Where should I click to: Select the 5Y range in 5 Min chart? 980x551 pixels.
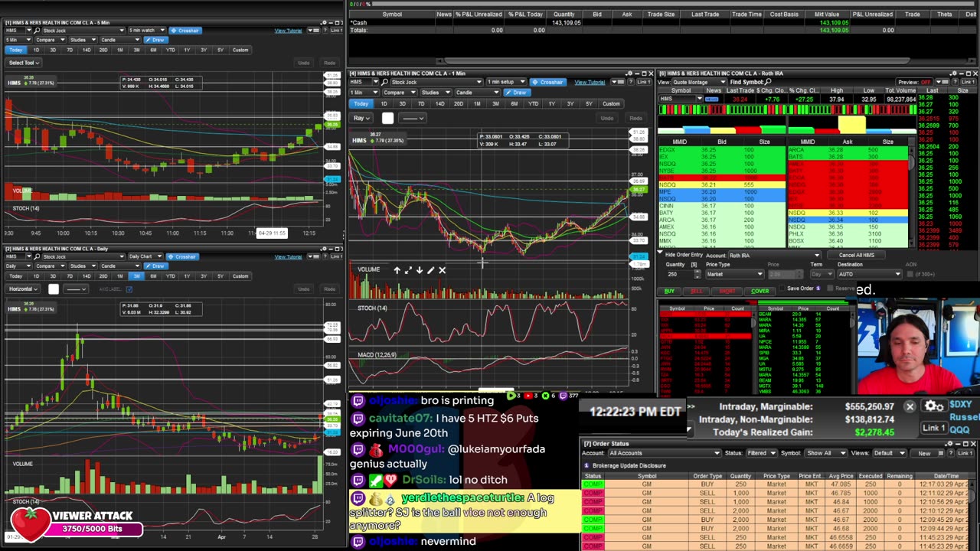(x=220, y=51)
